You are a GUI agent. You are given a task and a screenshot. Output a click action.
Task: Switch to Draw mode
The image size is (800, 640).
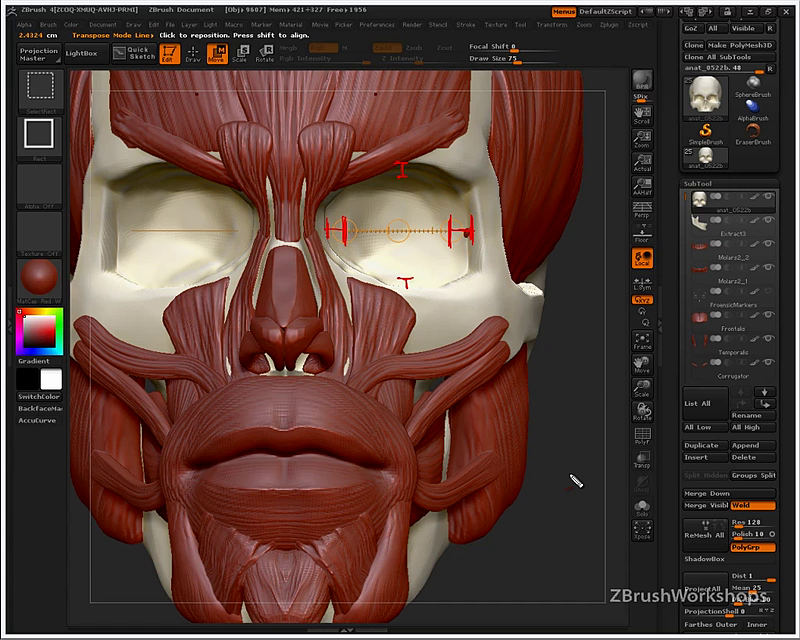click(193, 54)
